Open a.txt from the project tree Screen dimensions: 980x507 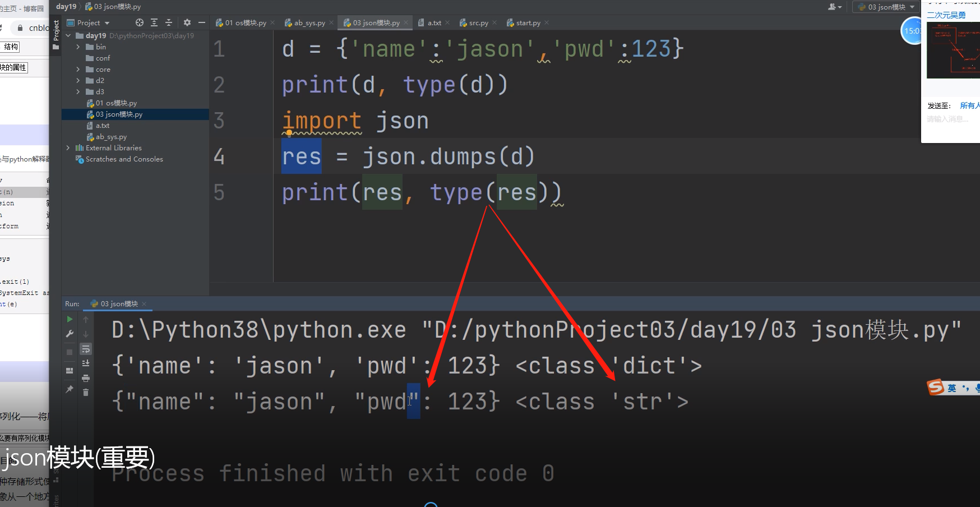point(103,125)
